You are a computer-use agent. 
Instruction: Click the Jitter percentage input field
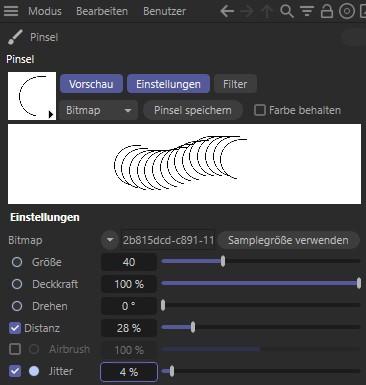click(x=129, y=372)
